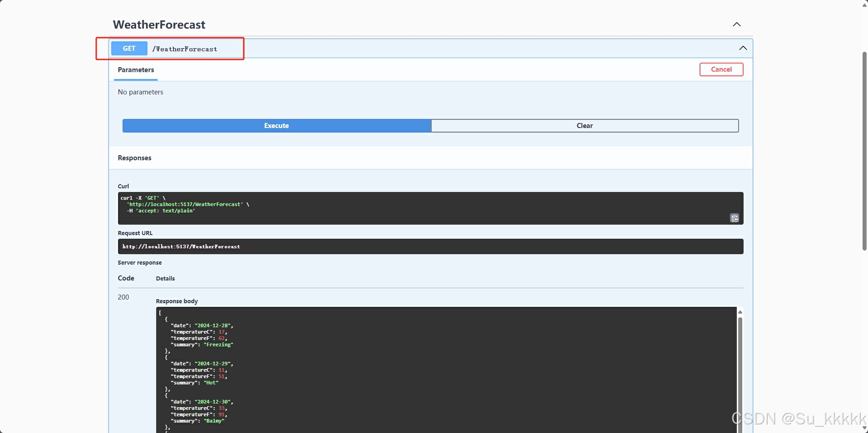
Task: Click the "Freezing" summary value
Action: pos(218,344)
